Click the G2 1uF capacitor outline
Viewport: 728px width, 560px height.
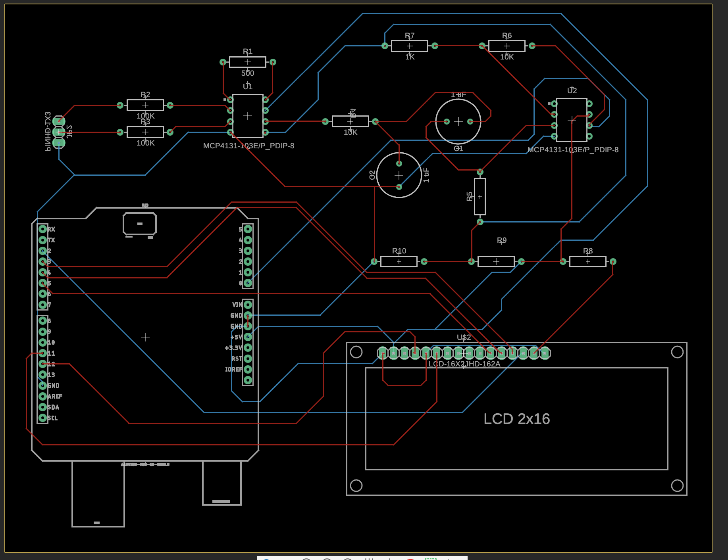click(x=399, y=175)
